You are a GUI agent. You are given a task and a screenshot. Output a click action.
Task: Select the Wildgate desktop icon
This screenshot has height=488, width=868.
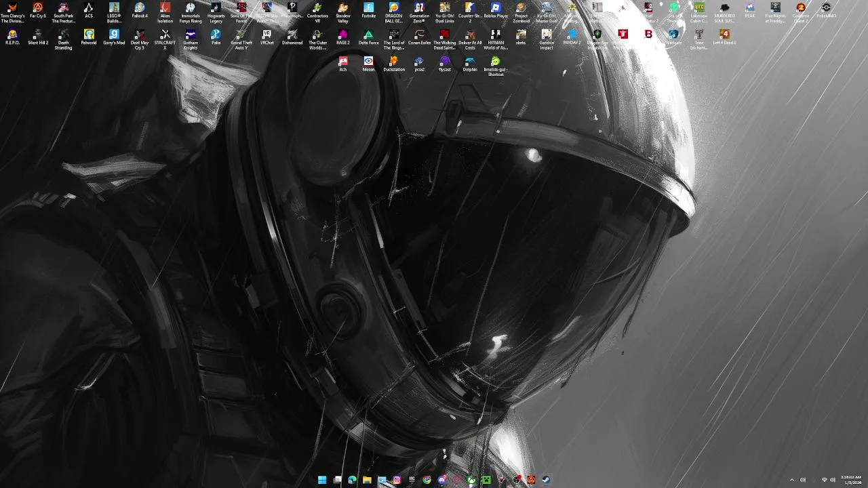coord(673,36)
